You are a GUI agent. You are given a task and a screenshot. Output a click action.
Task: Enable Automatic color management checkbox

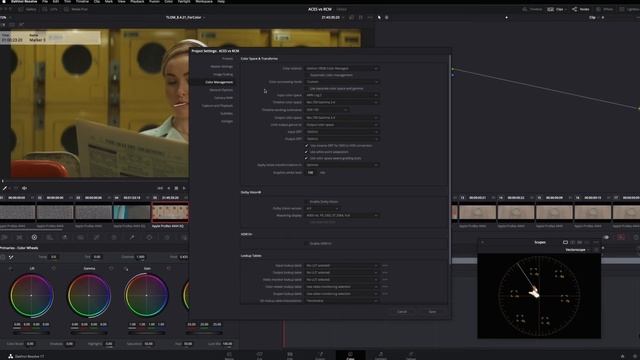(307, 75)
